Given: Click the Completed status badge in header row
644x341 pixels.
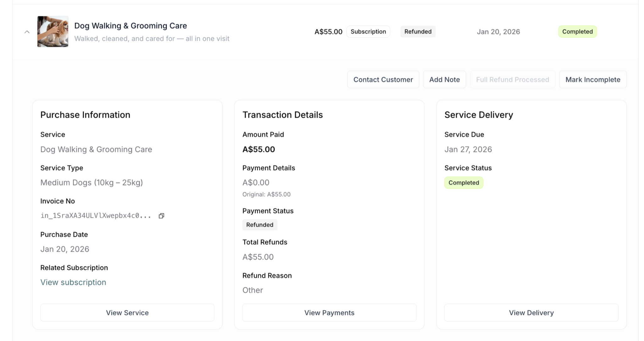Looking at the screenshot, I should pyautogui.click(x=577, y=32).
